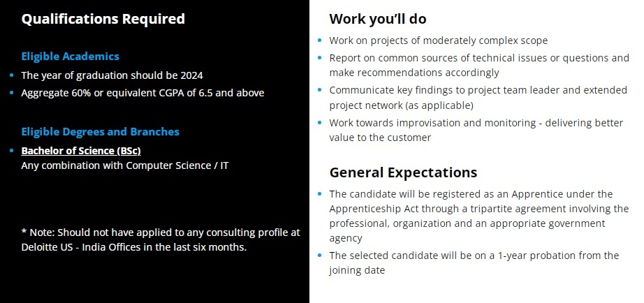Screen dimensions: 644x303
Task: Click the tripartite agreement sentence text
Action: [479, 216]
